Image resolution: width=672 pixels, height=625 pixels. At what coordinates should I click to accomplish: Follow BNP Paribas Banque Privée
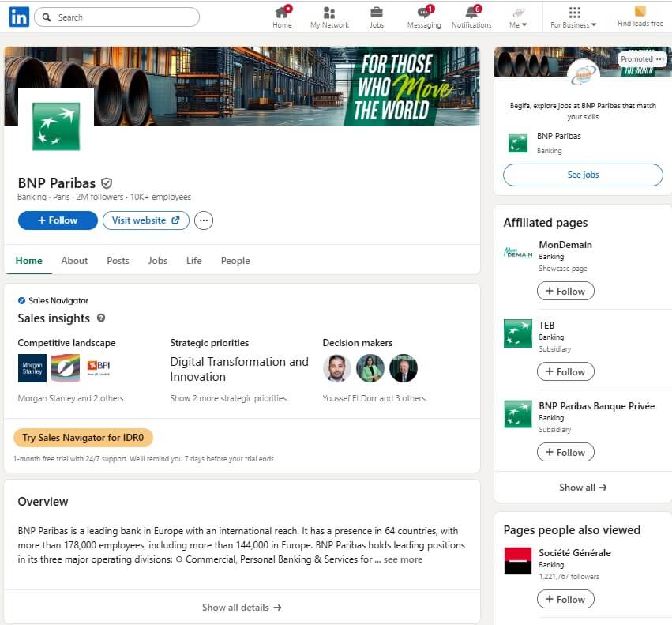pos(565,452)
